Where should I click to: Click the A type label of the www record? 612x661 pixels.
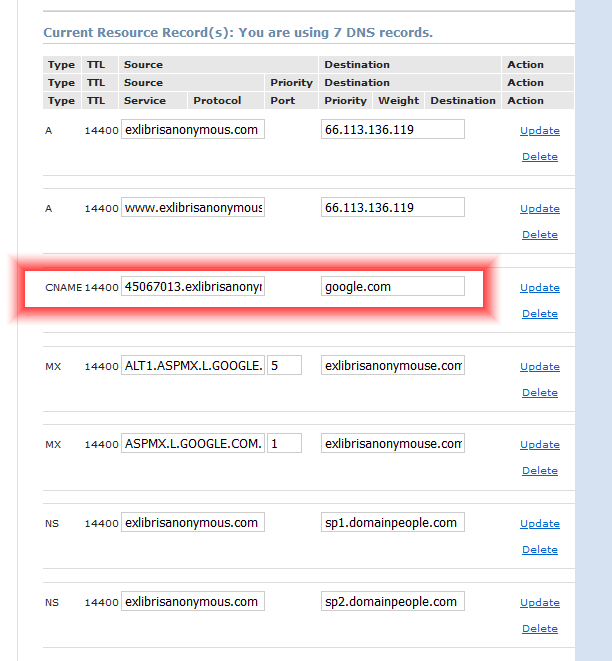(48, 209)
